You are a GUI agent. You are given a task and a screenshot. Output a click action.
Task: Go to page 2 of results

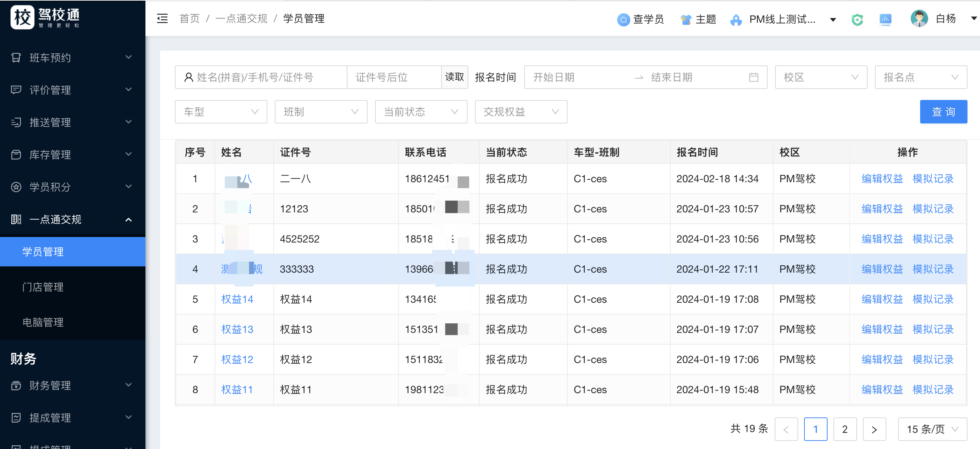[844, 429]
